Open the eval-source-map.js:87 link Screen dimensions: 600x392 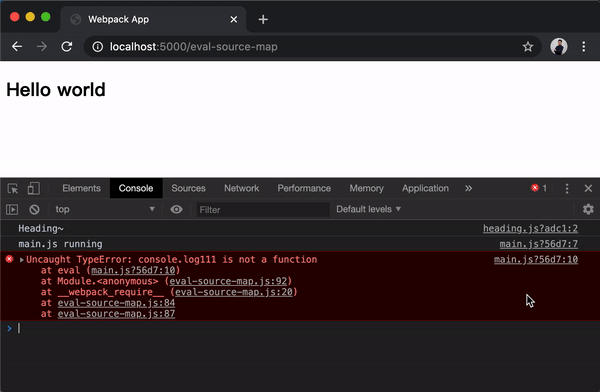(116, 314)
